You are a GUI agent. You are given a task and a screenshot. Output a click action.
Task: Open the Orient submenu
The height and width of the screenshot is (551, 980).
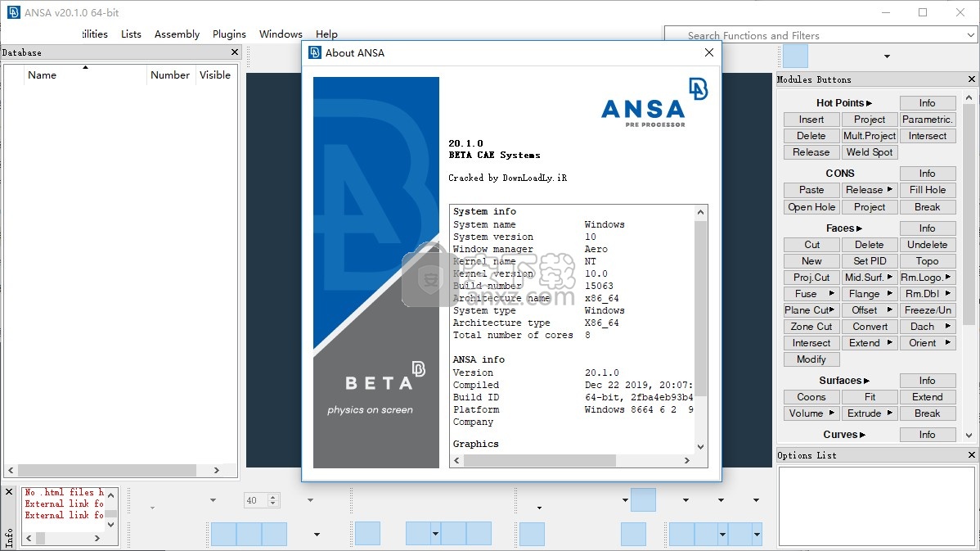(928, 343)
